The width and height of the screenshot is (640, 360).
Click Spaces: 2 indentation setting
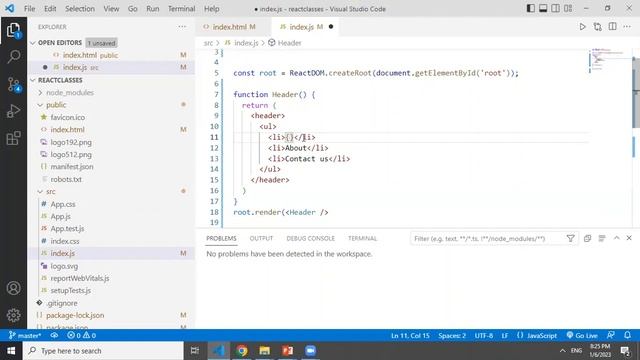452,336
